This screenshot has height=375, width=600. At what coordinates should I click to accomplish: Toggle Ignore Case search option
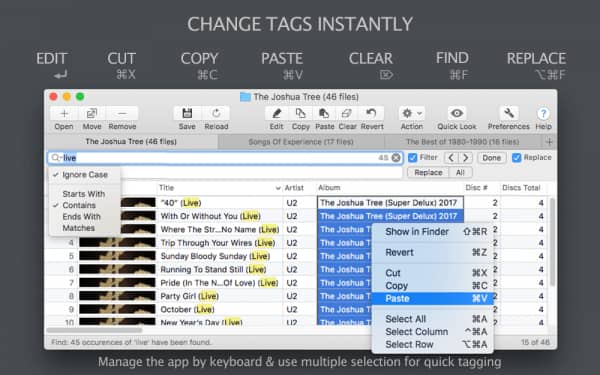click(85, 174)
